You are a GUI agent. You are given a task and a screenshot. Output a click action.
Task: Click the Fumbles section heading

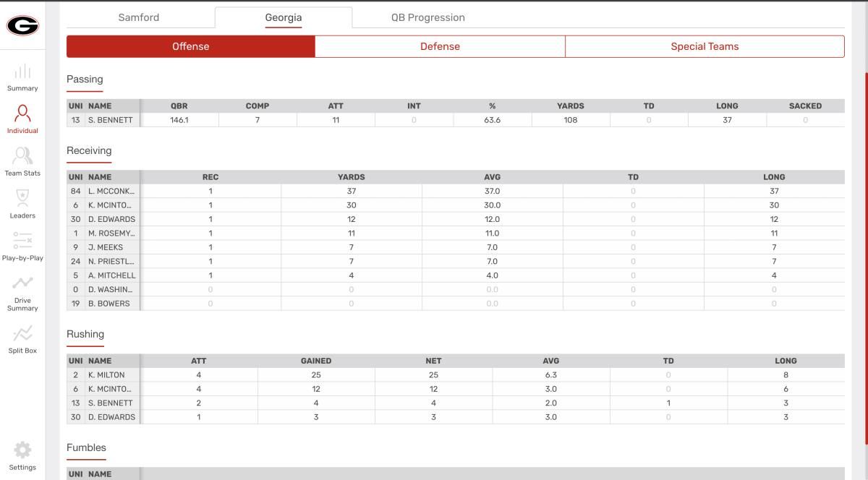coord(86,447)
